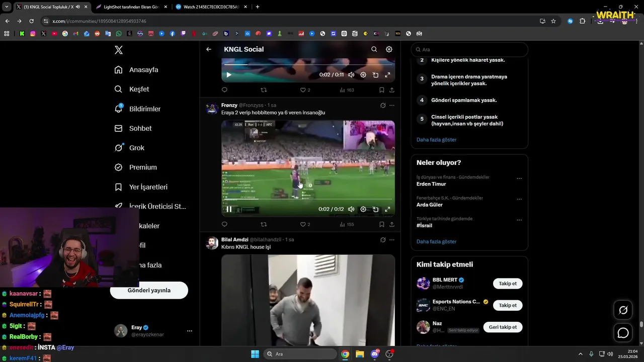Screen dimensions: 644x362
Task: Click the Gönderi yayınla button
Action: [x=149, y=290]
